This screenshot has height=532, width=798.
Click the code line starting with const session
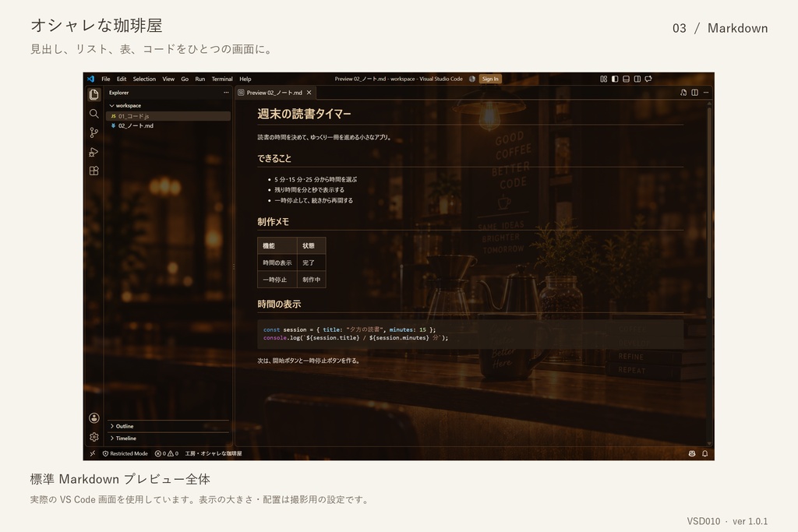point(349,329)
